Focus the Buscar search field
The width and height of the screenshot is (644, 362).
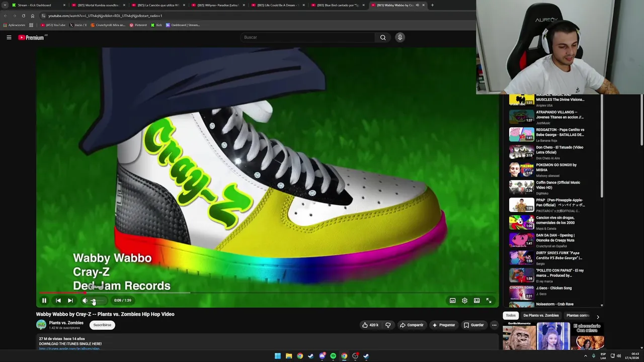pos(308,37)
